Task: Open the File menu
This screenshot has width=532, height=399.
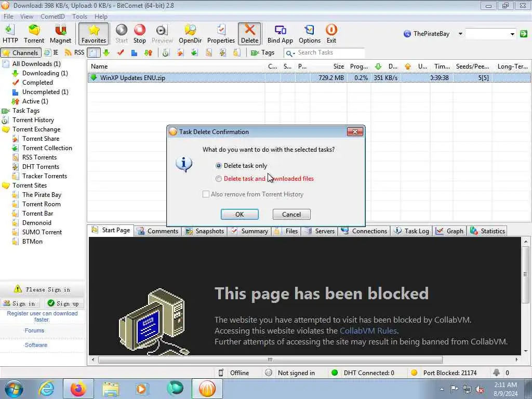Action: 8,16
